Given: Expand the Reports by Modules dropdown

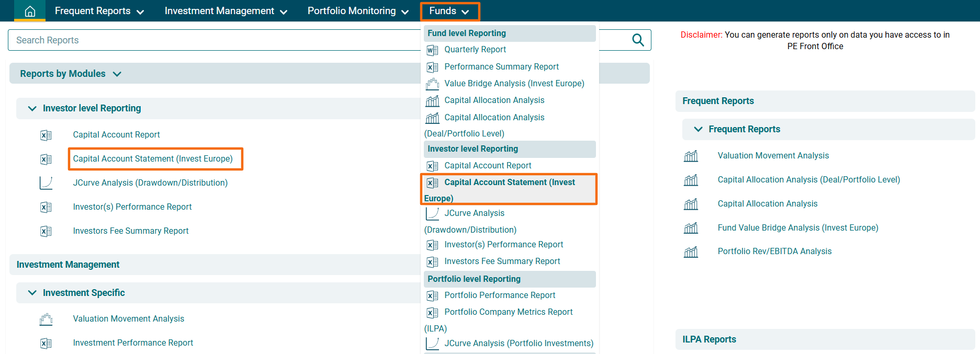Looking at the screenshot, I should (x=117, y=74).
